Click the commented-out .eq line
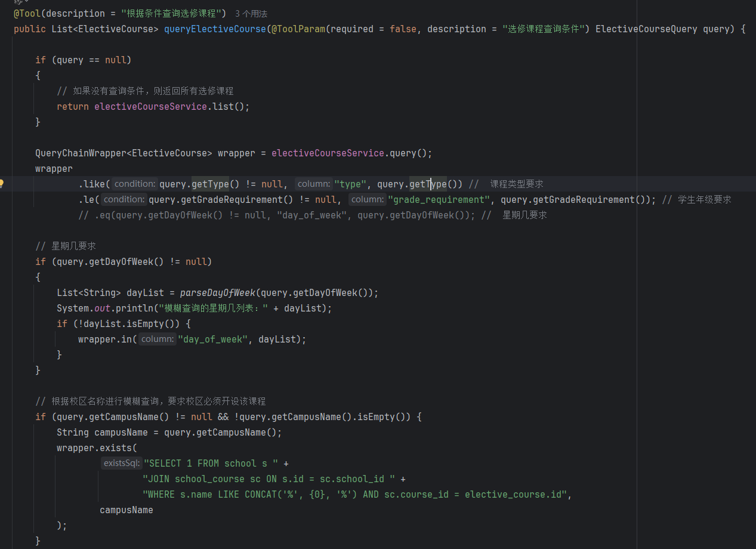Viewport: 756px width, 549px height. 313,215
